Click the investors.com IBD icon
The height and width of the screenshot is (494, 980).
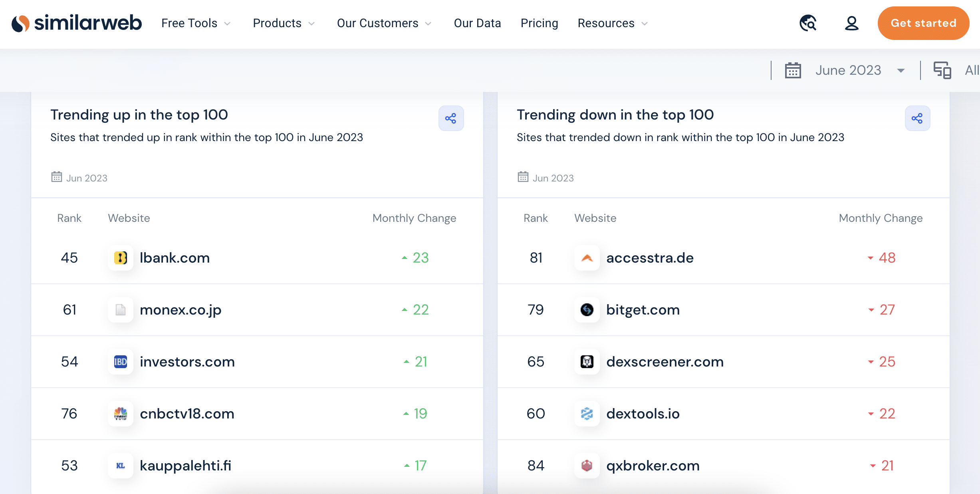click(121, 362)
